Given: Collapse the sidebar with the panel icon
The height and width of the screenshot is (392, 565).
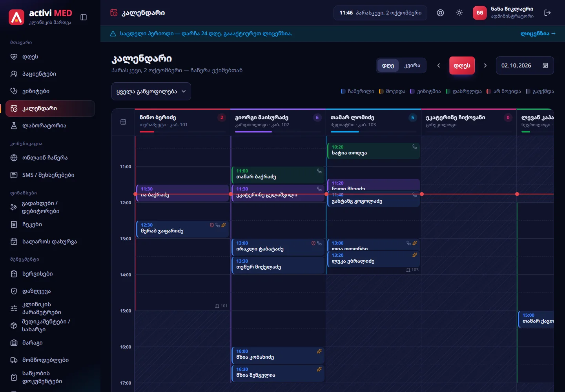Looking at the screenshot, I should (84, 17).
